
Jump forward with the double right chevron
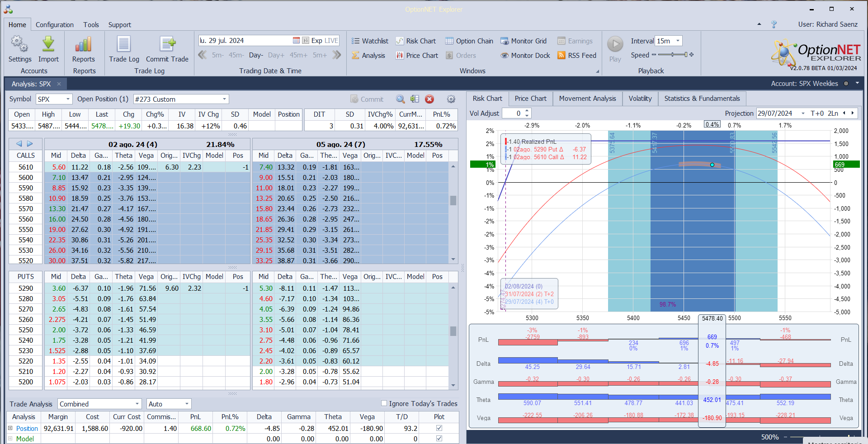[x=337, y=55]
